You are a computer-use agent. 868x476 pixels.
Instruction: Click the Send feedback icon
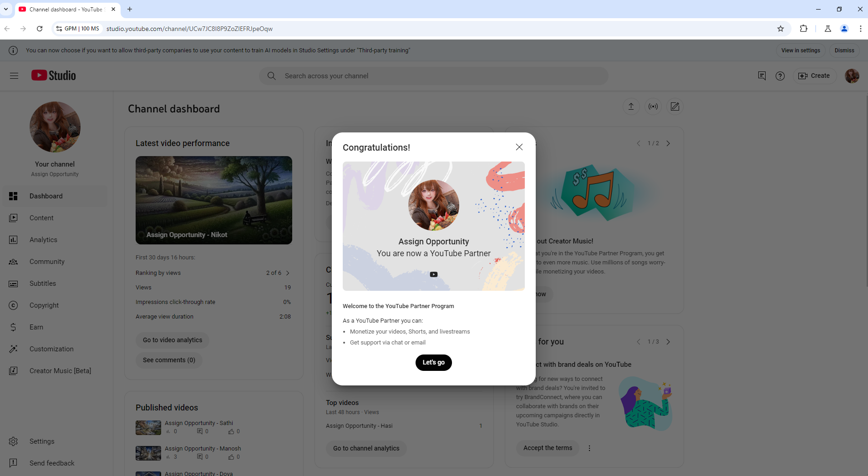(13, 463)
